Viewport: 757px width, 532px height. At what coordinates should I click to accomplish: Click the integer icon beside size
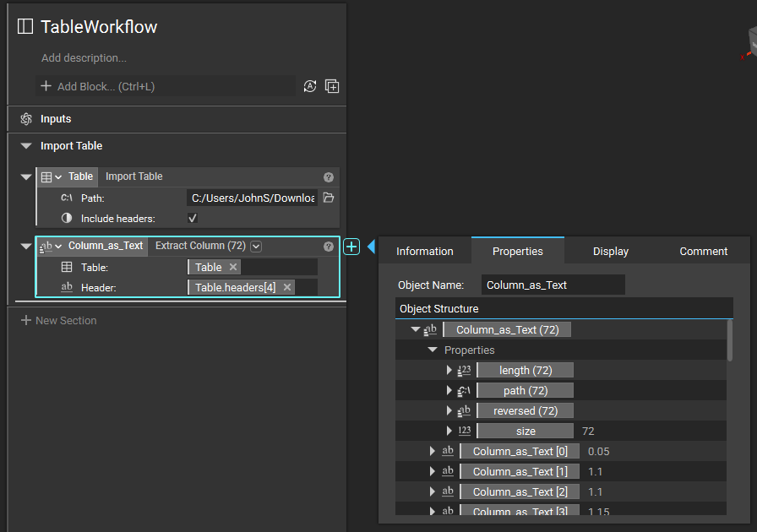coord(465,431)
